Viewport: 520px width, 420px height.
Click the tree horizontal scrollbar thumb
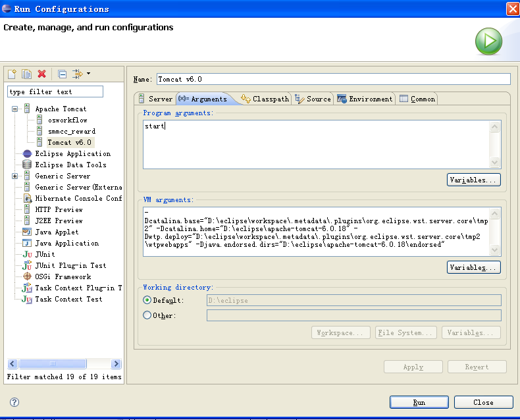[x=53, y=363]
